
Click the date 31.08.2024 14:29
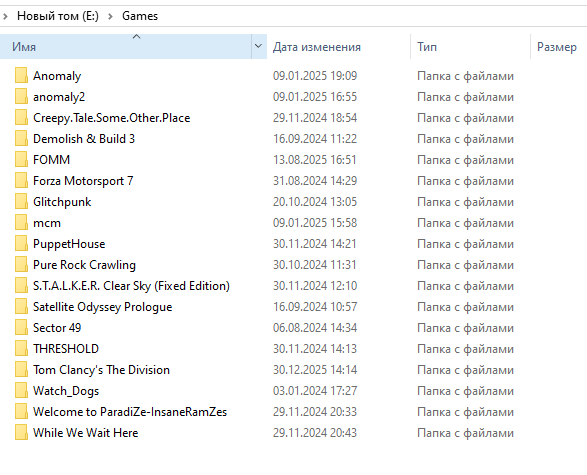[315, 181]
